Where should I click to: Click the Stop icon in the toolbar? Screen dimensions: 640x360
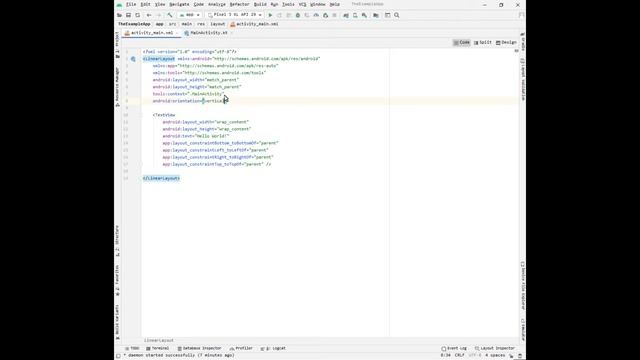(334, 15)
